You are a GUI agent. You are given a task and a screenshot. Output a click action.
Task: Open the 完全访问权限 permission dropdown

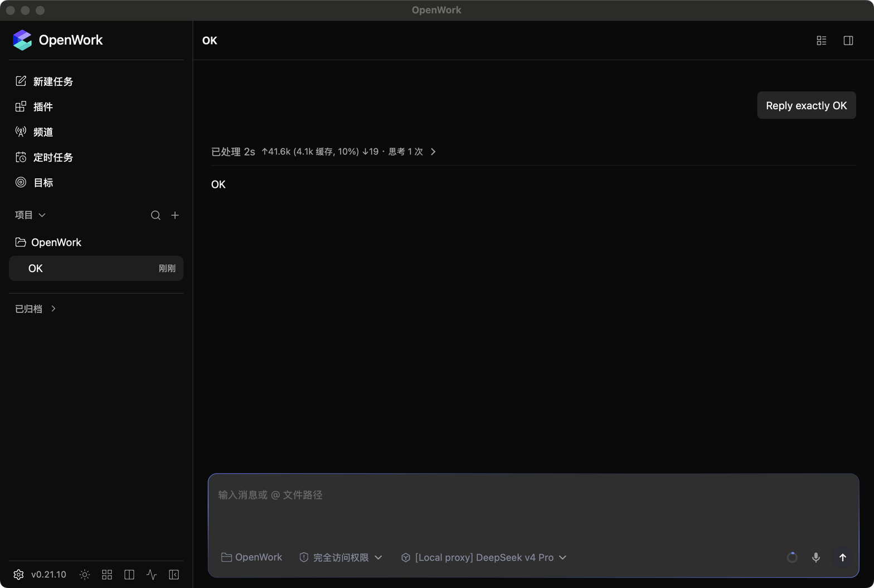click(341, 557)
